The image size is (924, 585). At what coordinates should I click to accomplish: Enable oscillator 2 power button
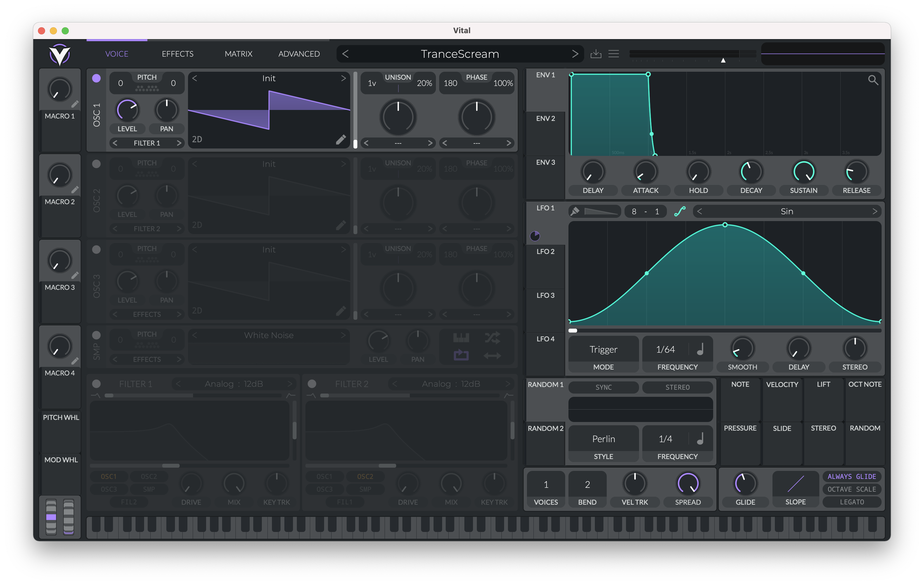(96, 164)
